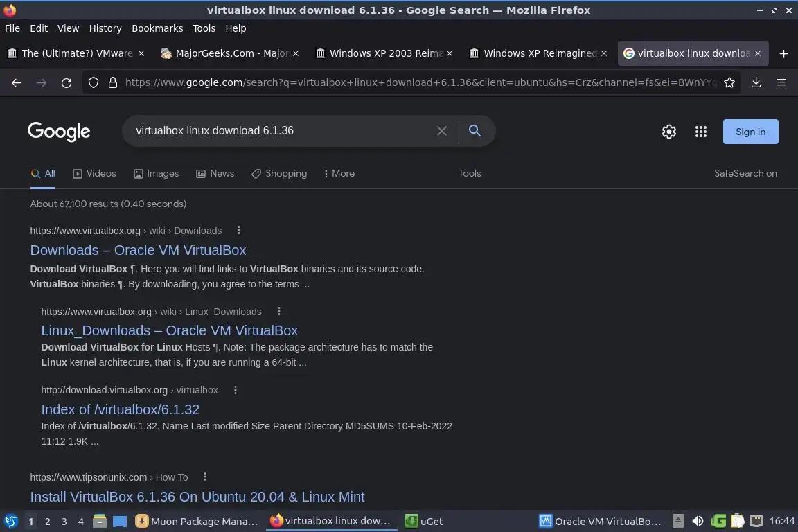Click the eject tray icon
Image resolution: width=798 pixels, height=532 pixels.
click(678, 522)
